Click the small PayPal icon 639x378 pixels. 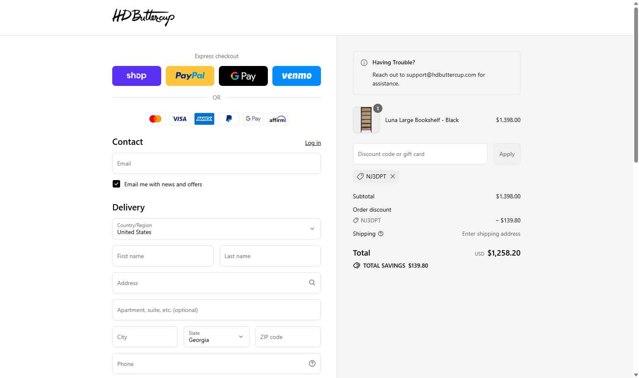pyautogui.click(x=229, y=119)
